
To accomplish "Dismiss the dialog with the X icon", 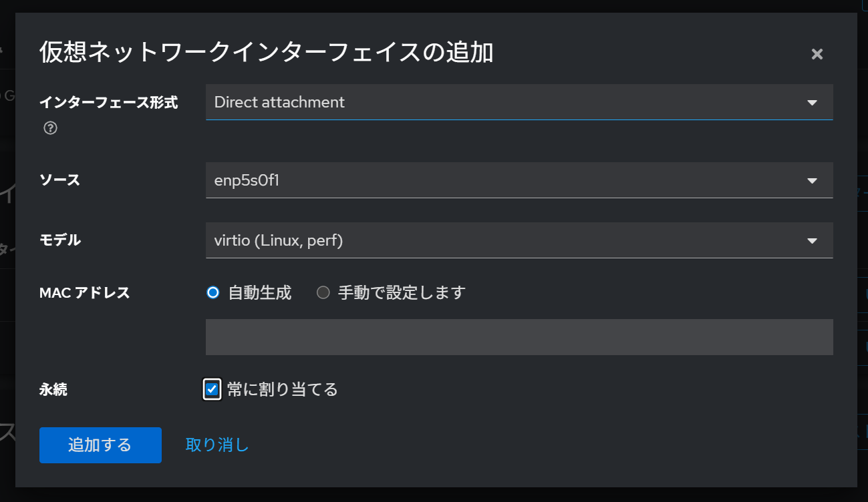I will point(817,53).
